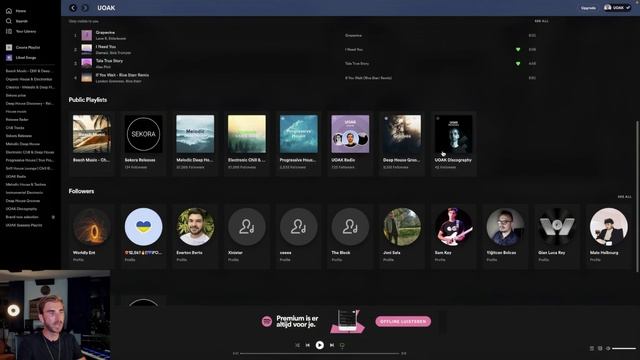
Task: Select Melodic Deep House in sidebar
Action: (x=23, y=144)
